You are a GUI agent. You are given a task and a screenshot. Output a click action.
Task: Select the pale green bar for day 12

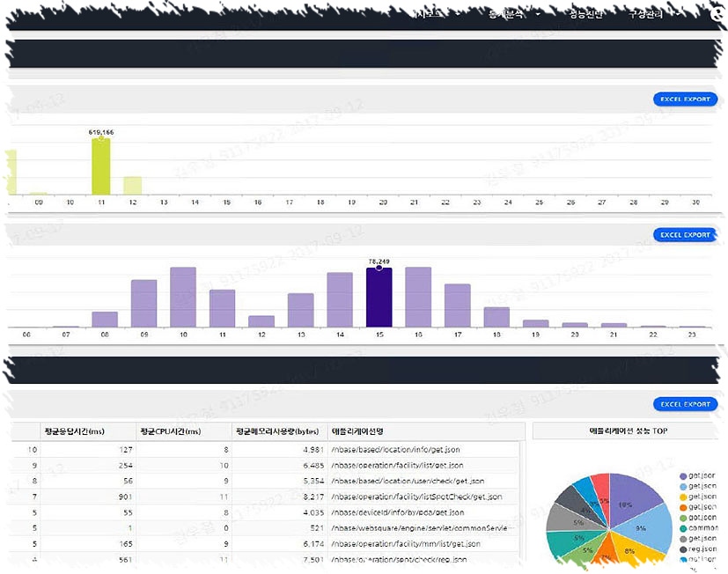click(x=132, y=186)
